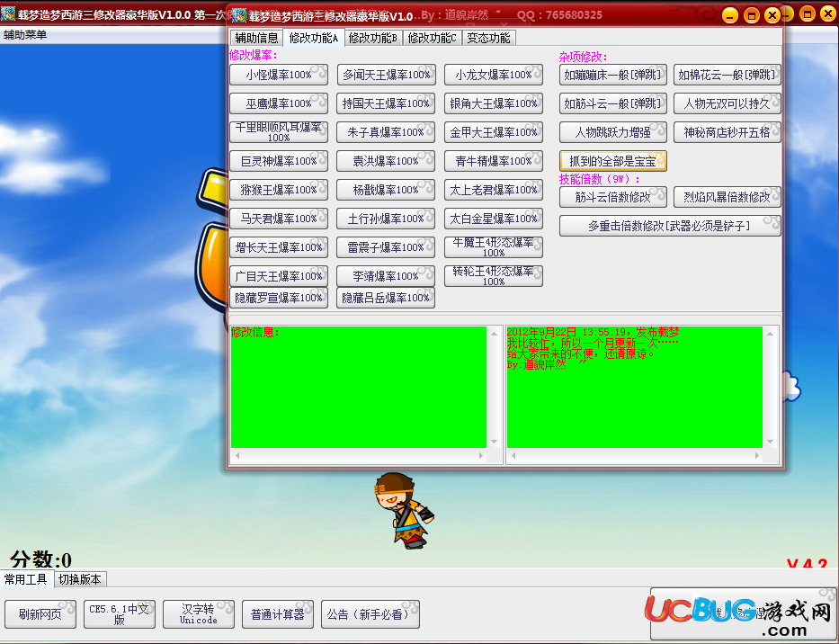
Task: Activate 朱子真爆率100%
Action: [x=386, y=132]
